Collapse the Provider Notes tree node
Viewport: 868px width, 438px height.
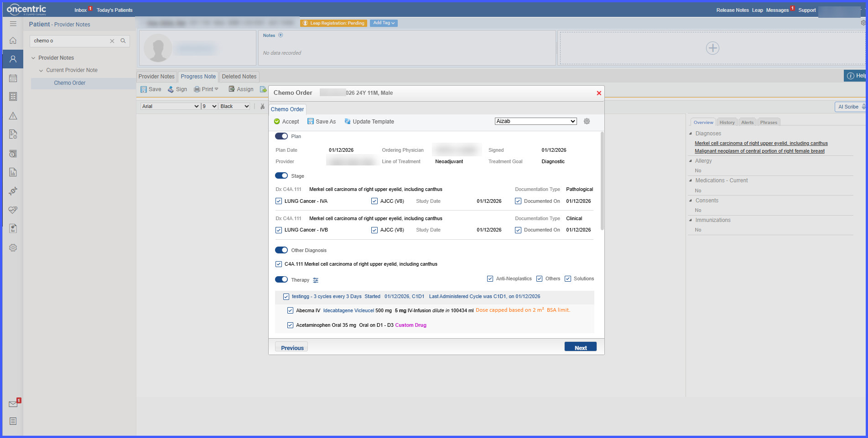pos(33,58)
